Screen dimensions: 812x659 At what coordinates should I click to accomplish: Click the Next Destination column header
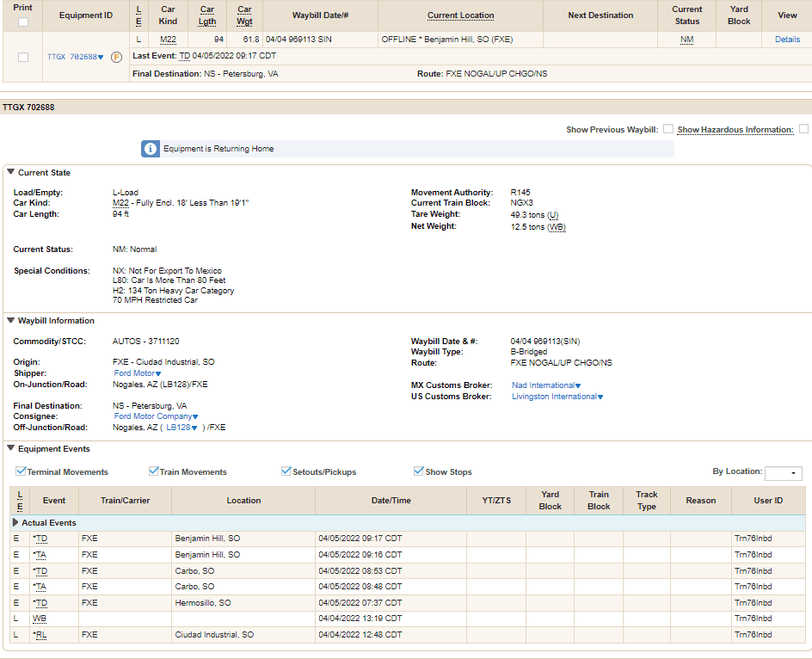[x=600, y=15]
